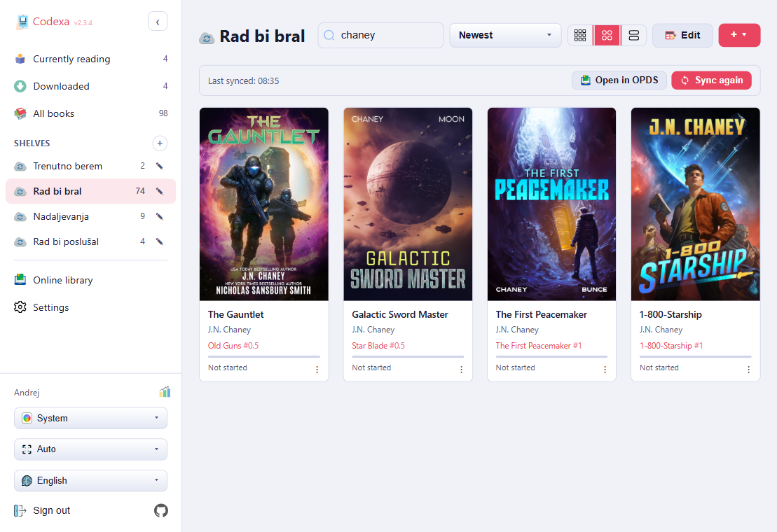Open the Old Guns #0.5 series link

[x=233, y=345]
